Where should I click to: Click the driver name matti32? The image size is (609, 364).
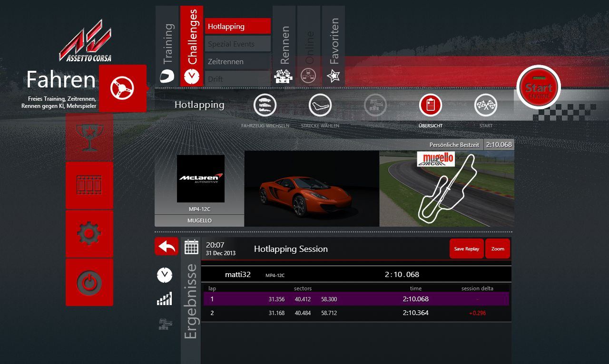238,274
